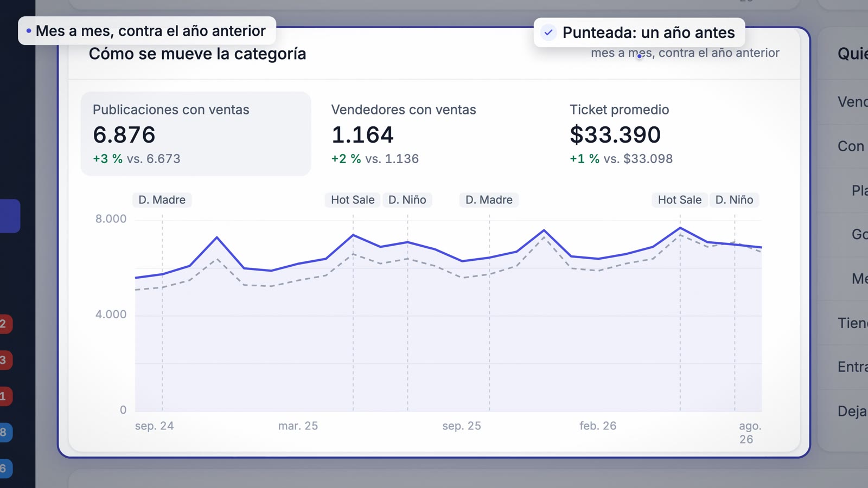Click the red sidebar badge showing 1
Viewport: 868px width, 488px height.
coord(5,396)
